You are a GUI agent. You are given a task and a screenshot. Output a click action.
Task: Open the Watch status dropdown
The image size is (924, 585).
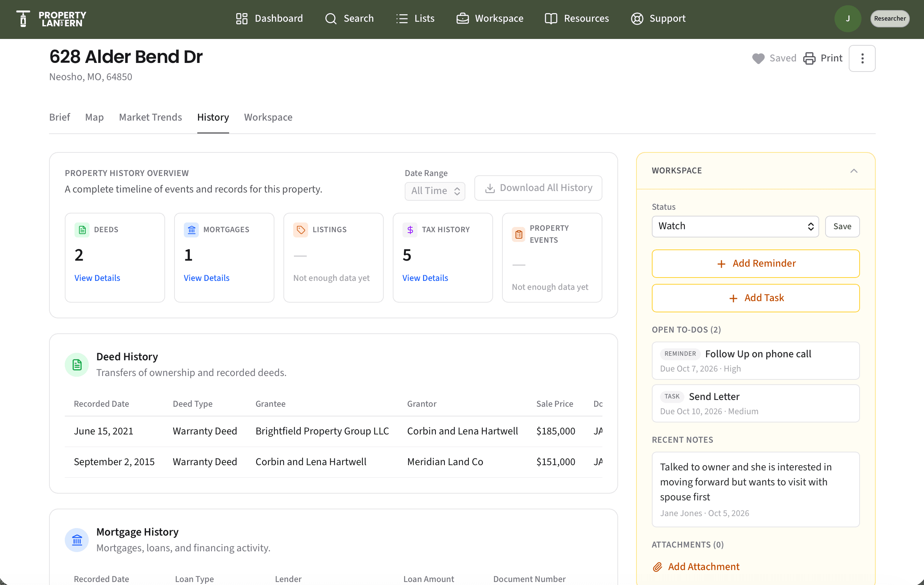click(735, 226)
